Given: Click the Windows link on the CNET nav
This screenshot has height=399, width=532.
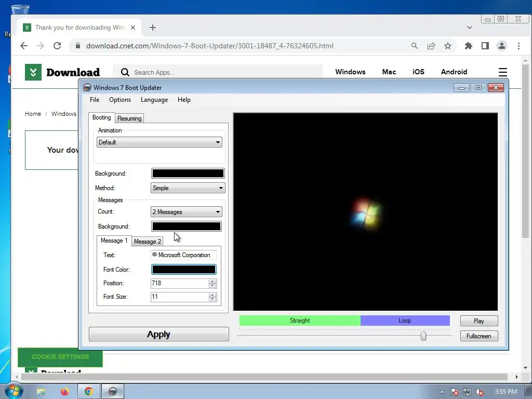Looking at the screenshot, I should tap(351, 72).
